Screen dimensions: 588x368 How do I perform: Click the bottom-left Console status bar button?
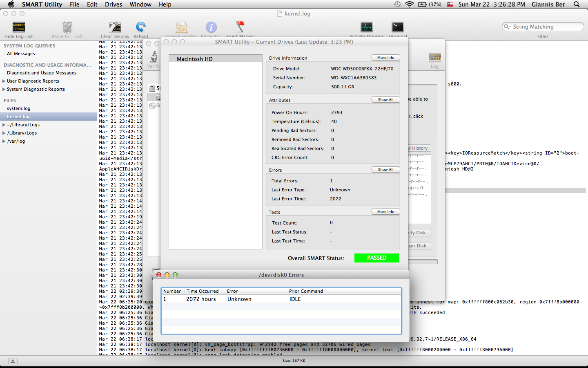tap(13, 361)
